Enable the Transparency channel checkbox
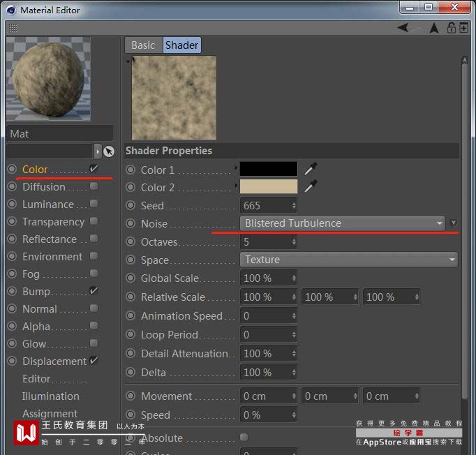Screen dimensions: 476x455 tap(94, 221)
